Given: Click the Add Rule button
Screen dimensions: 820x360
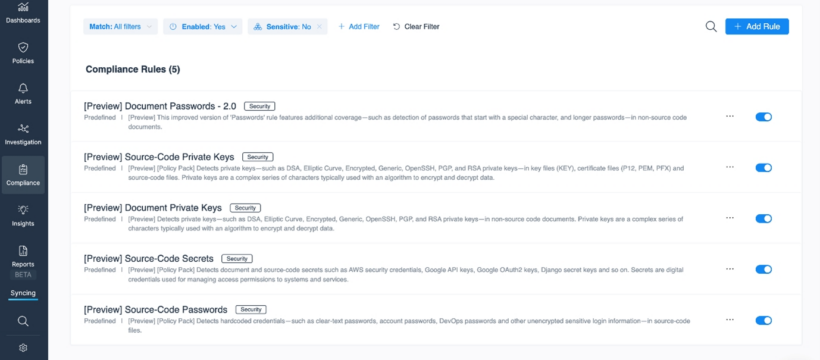Looking at the screenshot, I should coord(757,27).
